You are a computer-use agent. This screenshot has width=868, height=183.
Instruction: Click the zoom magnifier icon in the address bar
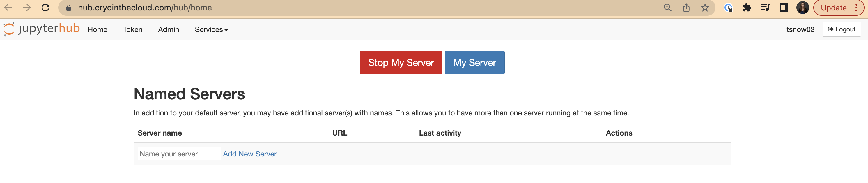pos(667,8)
